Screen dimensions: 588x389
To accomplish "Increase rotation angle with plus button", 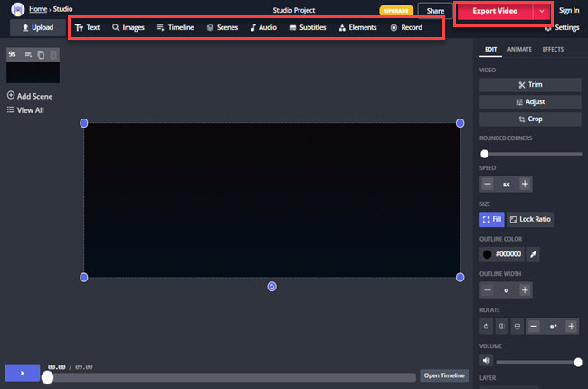I will (571, 327).
